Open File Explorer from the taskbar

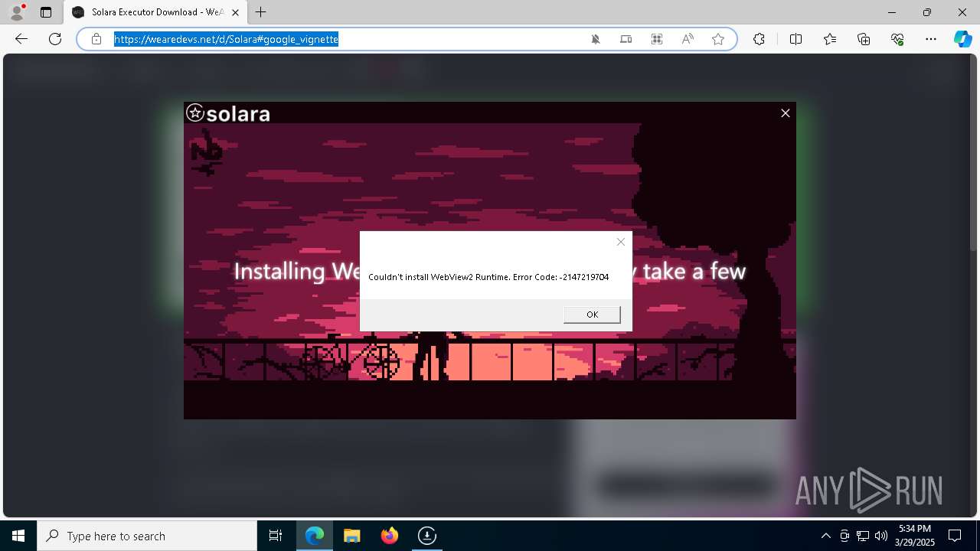coord(352,536)
